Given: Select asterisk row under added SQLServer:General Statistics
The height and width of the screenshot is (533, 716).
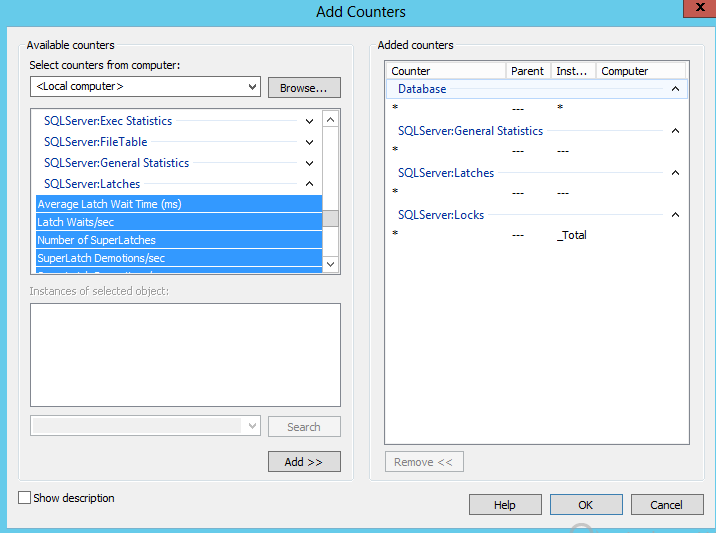Looking at the screenshot, I should (537, 150).
